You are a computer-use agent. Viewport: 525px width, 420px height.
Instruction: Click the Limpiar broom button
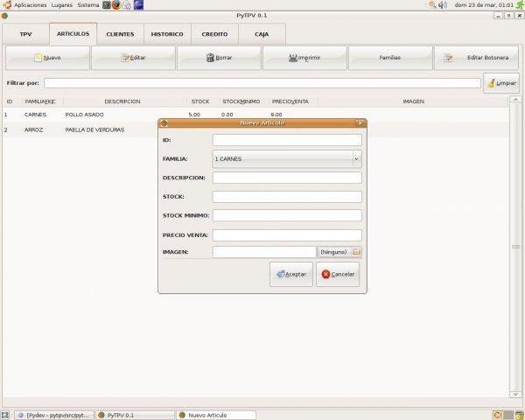tap(501, 83)
